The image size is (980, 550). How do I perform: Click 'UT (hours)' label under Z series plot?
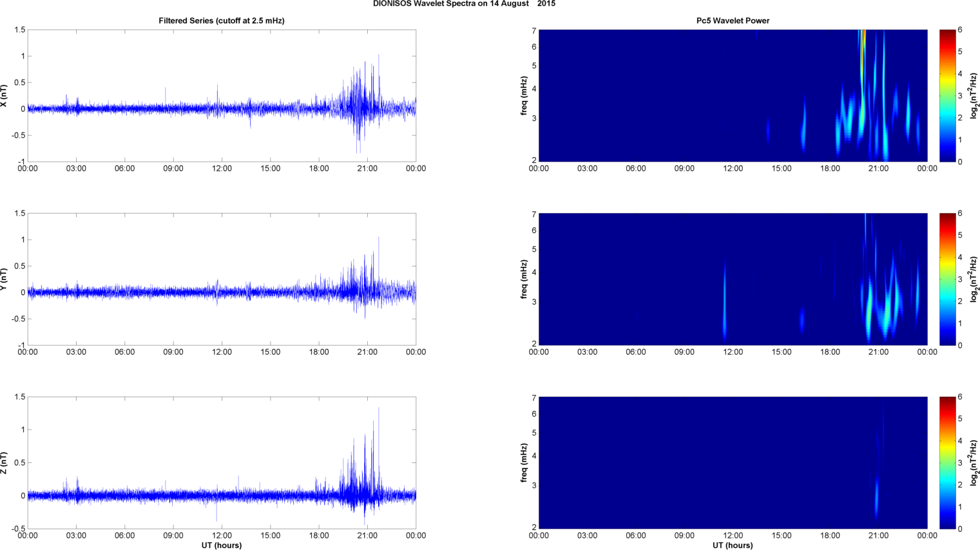(222, 545)
